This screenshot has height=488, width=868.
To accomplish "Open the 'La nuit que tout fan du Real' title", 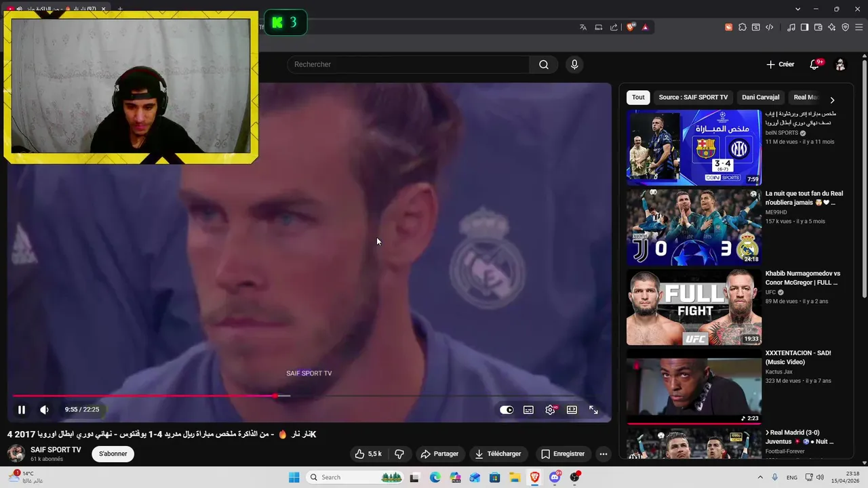I will pos(804,198).
